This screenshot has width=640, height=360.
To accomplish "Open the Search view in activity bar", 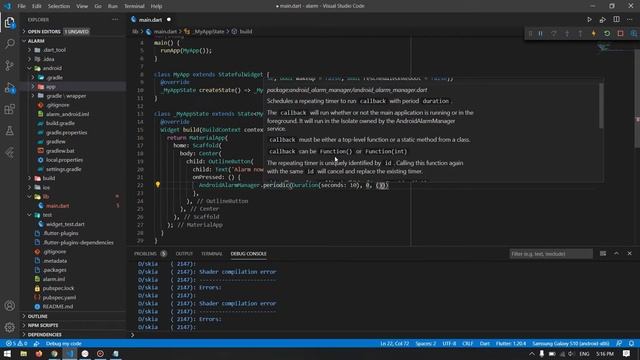I will pos(9,44).
